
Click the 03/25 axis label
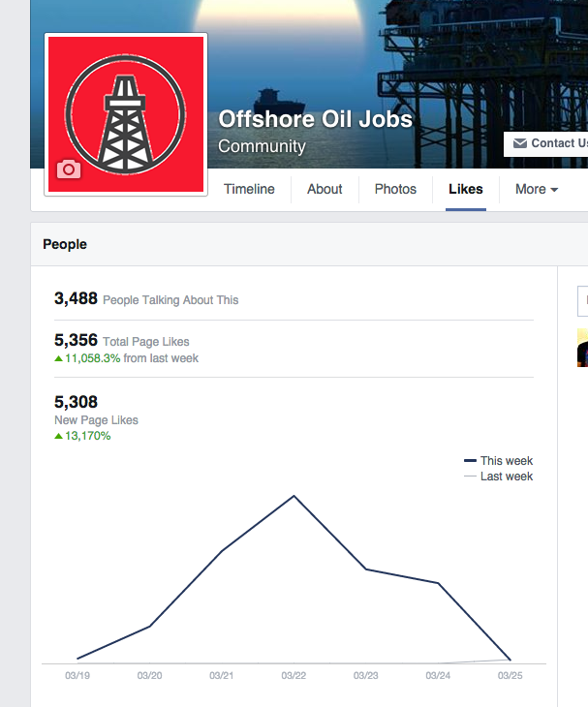(x=510, y=675)
